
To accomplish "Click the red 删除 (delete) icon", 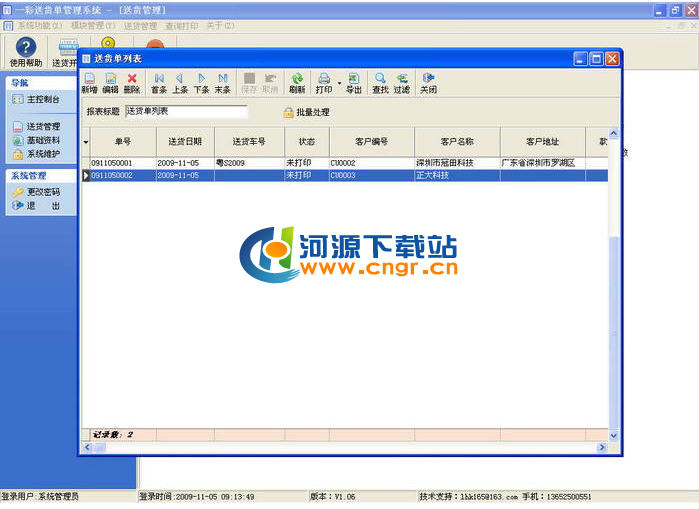I will click(x=132, y=83).
